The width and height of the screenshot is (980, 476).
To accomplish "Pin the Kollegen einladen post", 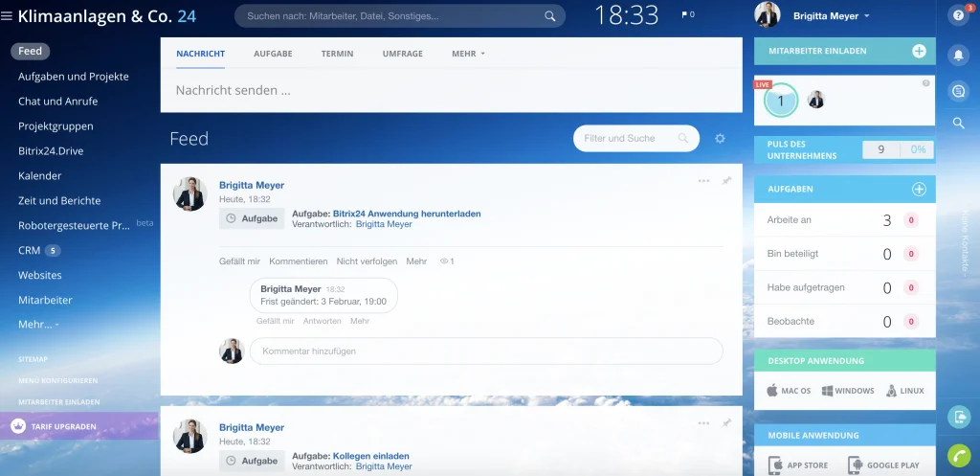I will [726, 423].
